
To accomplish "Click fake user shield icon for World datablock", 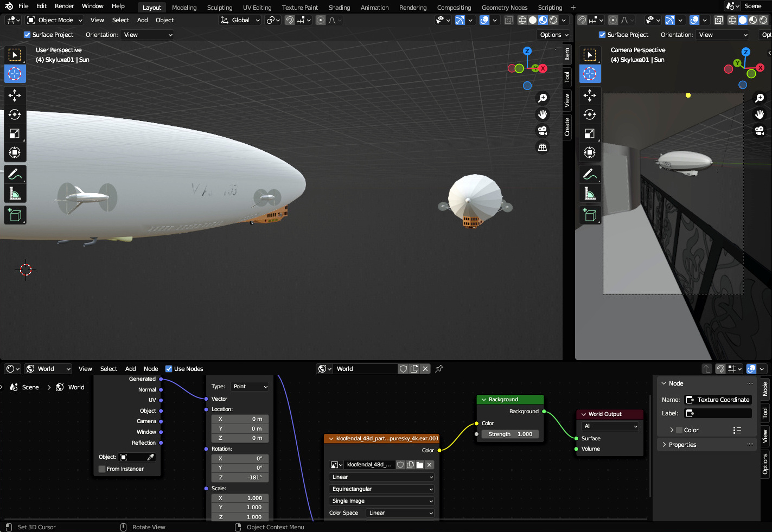I will pos(404,369).
